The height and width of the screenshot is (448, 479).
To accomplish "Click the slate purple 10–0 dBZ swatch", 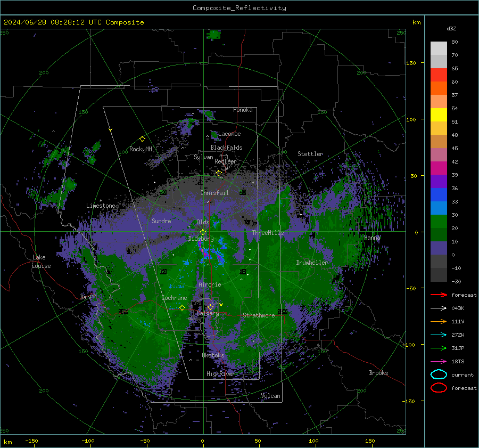I will [x=439, y=248].
